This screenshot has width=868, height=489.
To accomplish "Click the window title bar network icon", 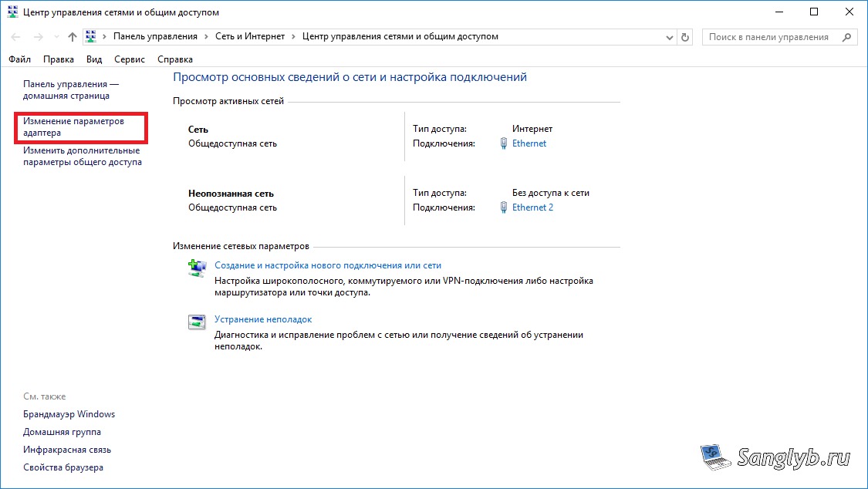I will 13,12.
